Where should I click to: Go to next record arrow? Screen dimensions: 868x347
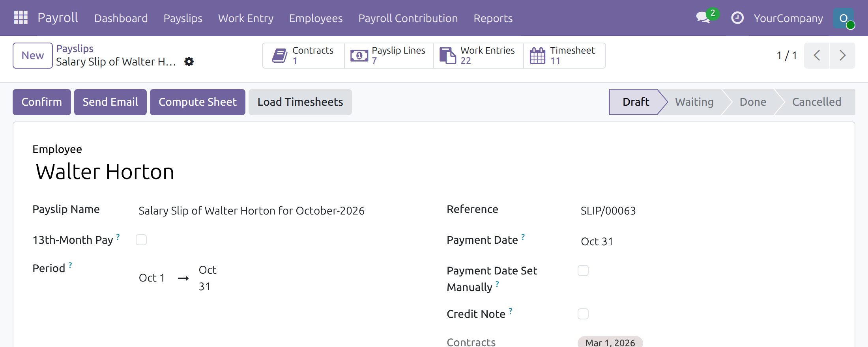[x=843, y=56]
